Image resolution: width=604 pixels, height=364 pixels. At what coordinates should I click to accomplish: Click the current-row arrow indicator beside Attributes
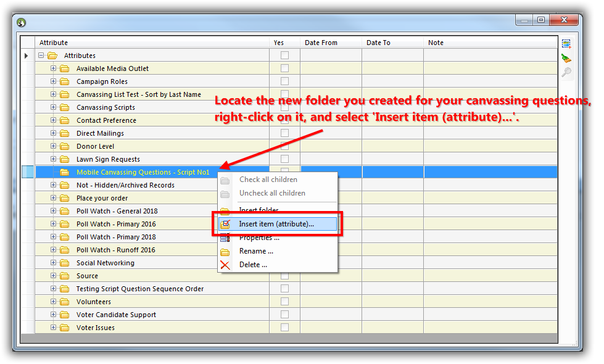26,56
